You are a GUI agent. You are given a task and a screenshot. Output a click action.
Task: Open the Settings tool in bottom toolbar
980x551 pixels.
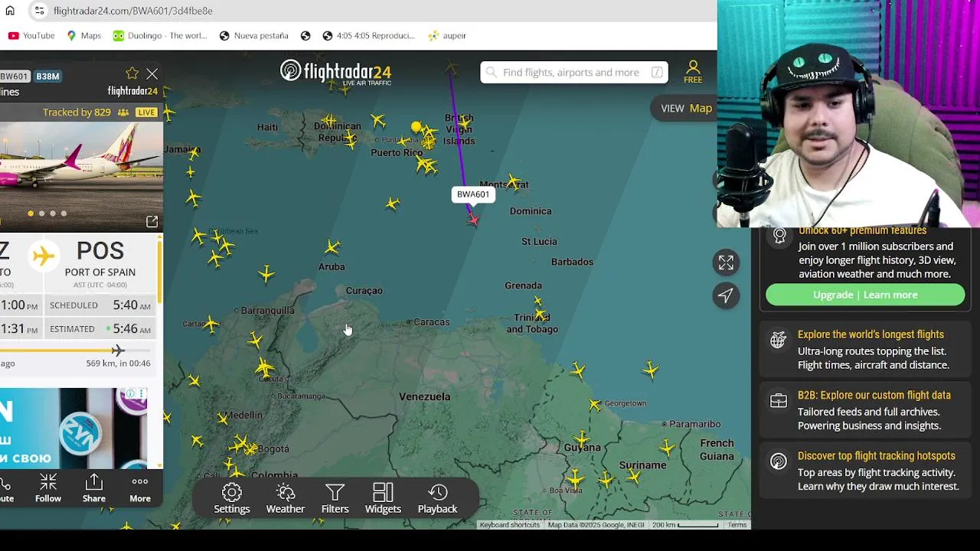tap(232, 498)
